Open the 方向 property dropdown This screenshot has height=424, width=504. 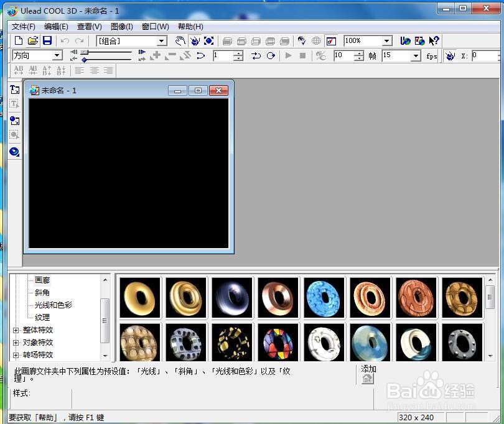(57, 55)
